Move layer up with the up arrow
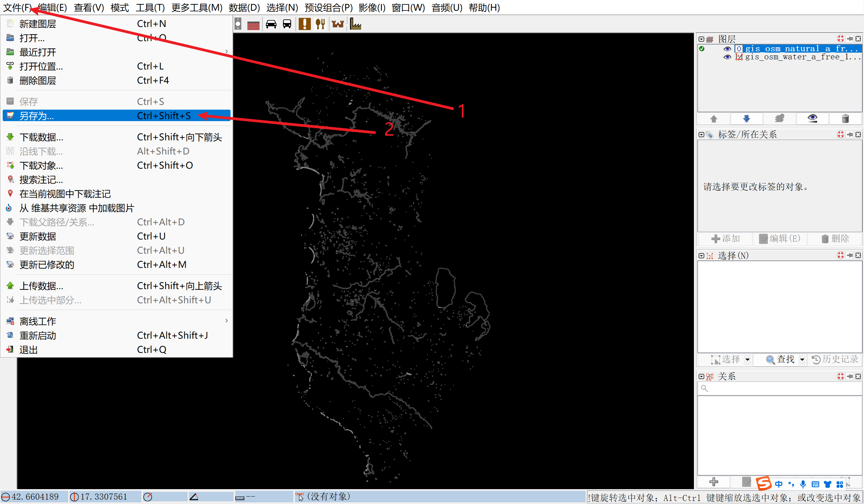The image size is (864, 504). (713, 119)
